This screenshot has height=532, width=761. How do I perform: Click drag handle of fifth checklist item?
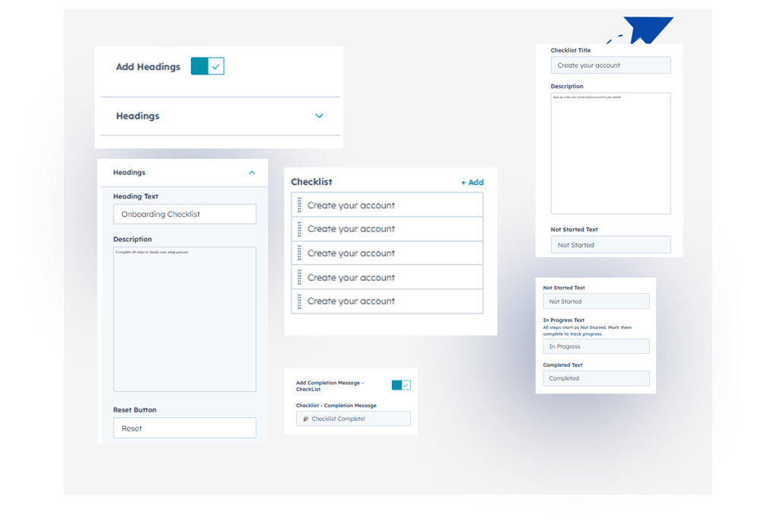point(300,301)
